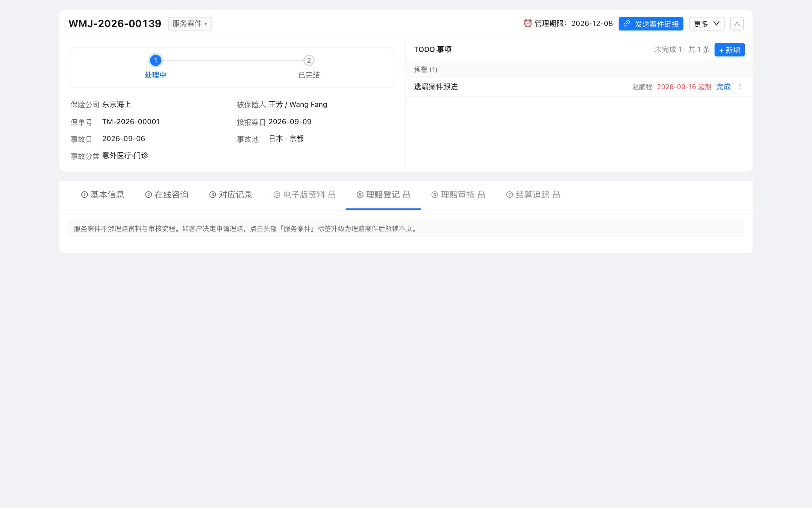Select step 2 已完结 circle
The height and width of the screenshot is (508, 812).
click(309, 61)
